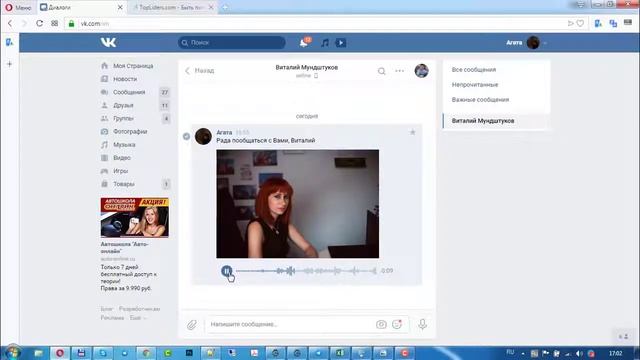Open the notifications bell icon

point(304,42)
